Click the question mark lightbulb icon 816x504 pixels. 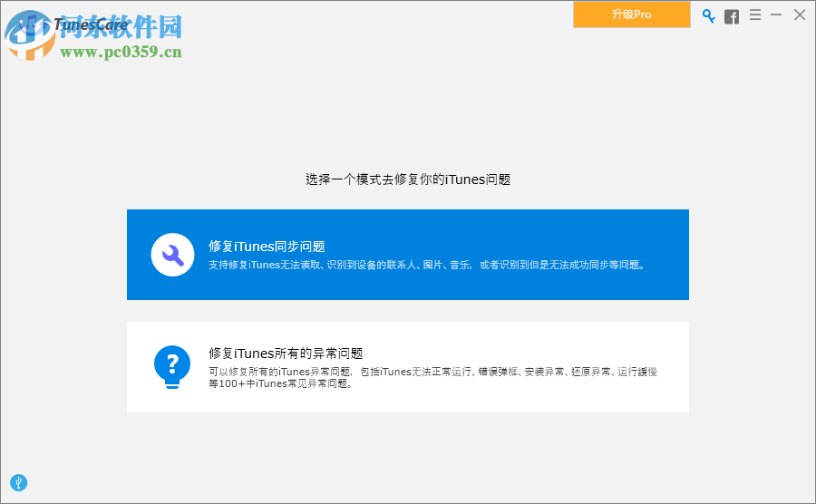point(172,367)
